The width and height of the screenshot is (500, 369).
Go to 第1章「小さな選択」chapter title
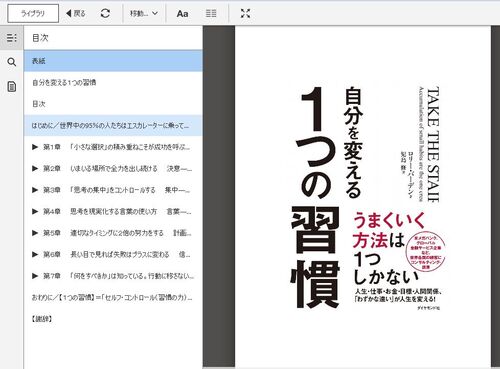pyautogui.click(x=117, y=147)
